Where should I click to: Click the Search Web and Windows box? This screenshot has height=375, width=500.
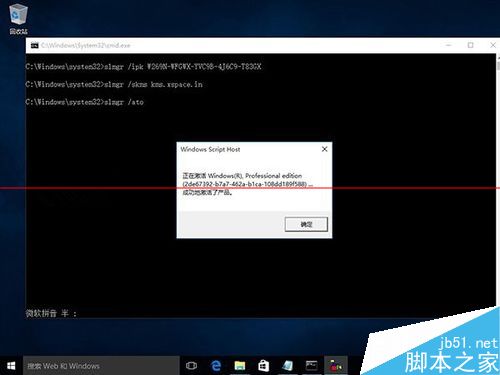coord(101,366)
